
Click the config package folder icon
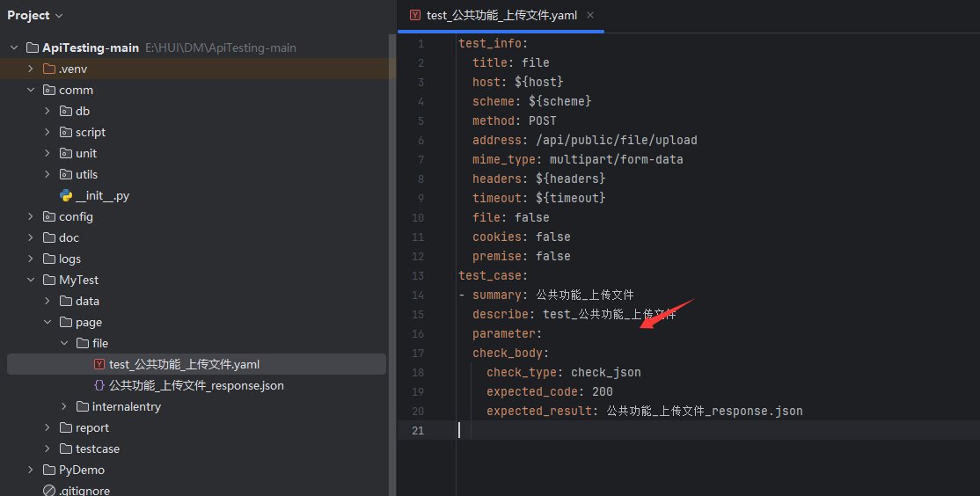click(x=48, y=216)
